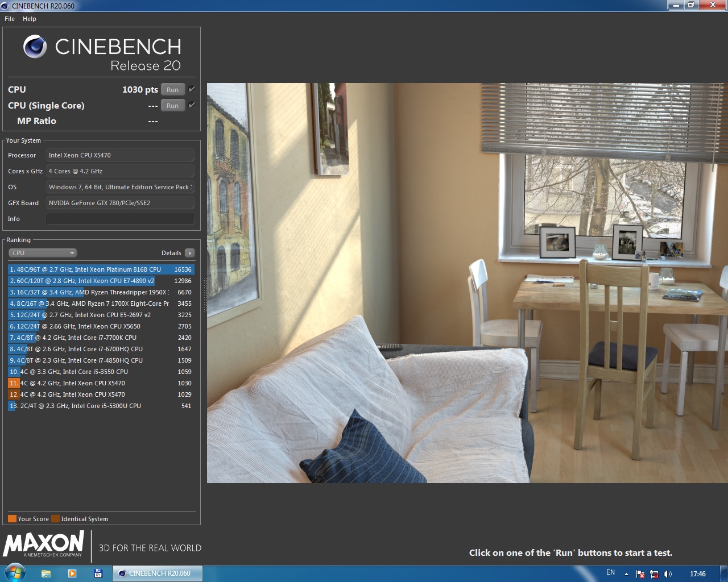
Task: Open the floppy disk 64 taskbar icon
Action: click(x=98, y=573)
